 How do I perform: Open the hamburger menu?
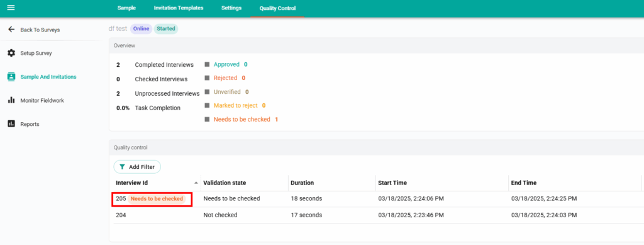11,8
